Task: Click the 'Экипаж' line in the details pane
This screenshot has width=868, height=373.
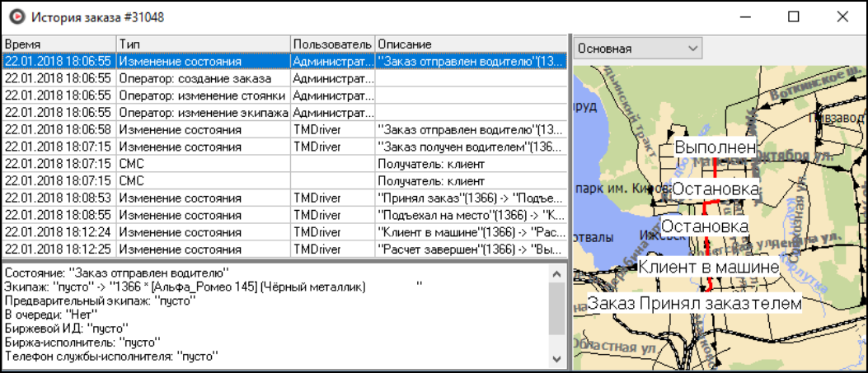Action: pyautogui.click(x=212, y=287)
